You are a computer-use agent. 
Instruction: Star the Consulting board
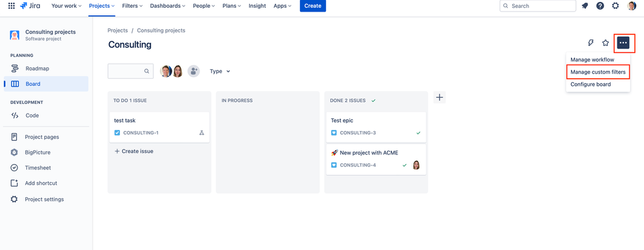pyautogui.click(x=605, y=43)
